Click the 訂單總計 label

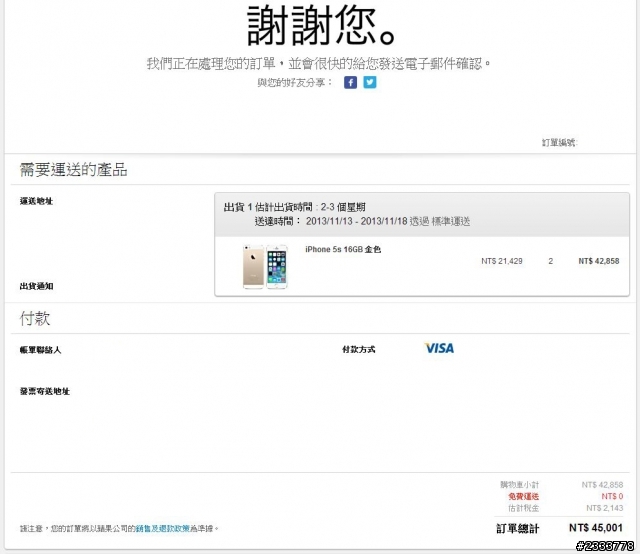coord(518,529)
